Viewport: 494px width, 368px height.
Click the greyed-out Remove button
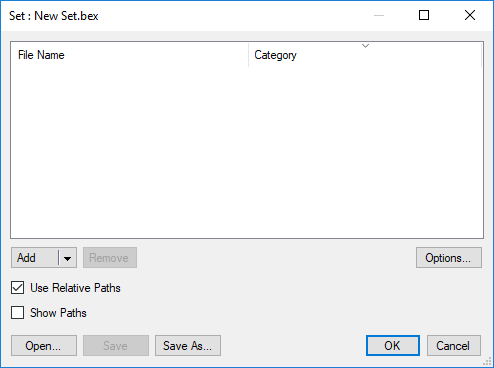pos(110,258)
